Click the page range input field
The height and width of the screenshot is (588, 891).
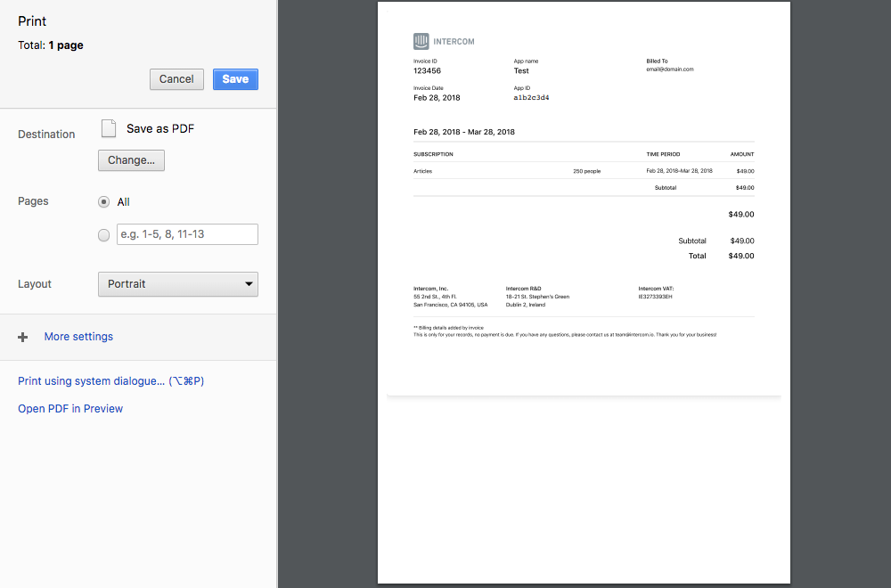(186, 234)
